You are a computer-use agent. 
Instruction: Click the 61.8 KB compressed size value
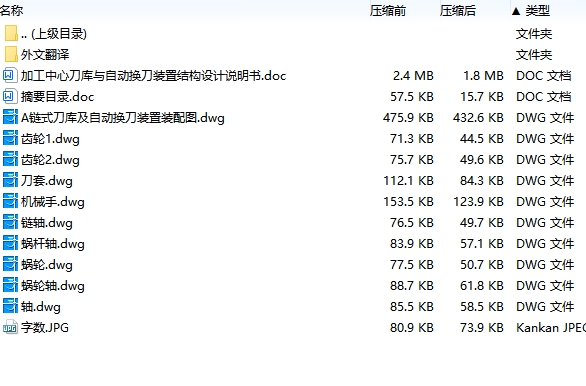coord(482,285)
